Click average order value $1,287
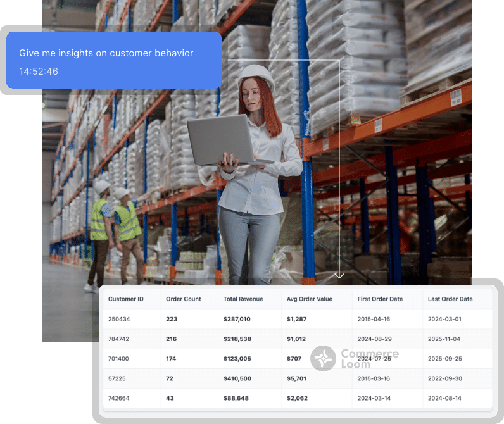The image size is (504, 424). point(297,319)
